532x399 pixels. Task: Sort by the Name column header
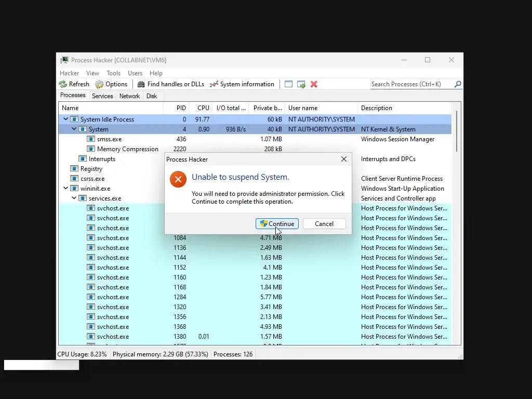(x=111, y=108)
